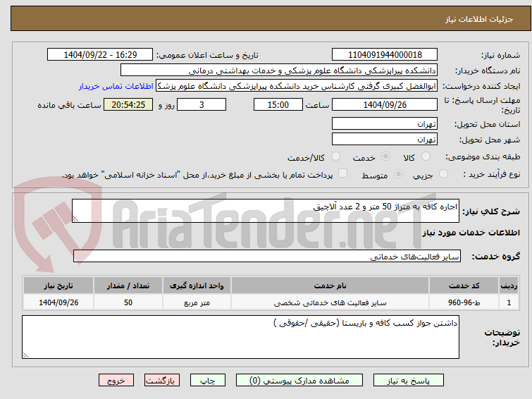Click the تعداد / مقدار column header
Screen dimensions: 532x399
point(128,286)
